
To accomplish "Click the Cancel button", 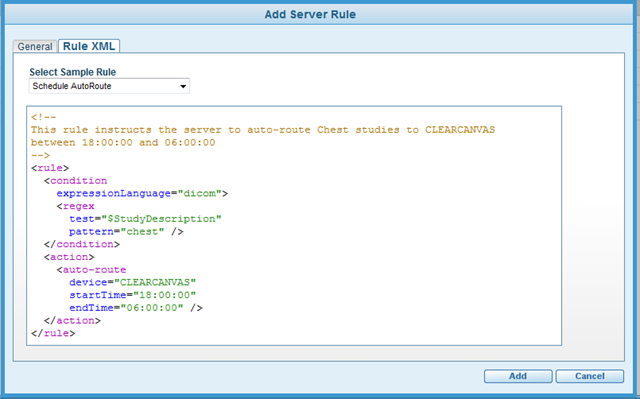I will point(589,376).
